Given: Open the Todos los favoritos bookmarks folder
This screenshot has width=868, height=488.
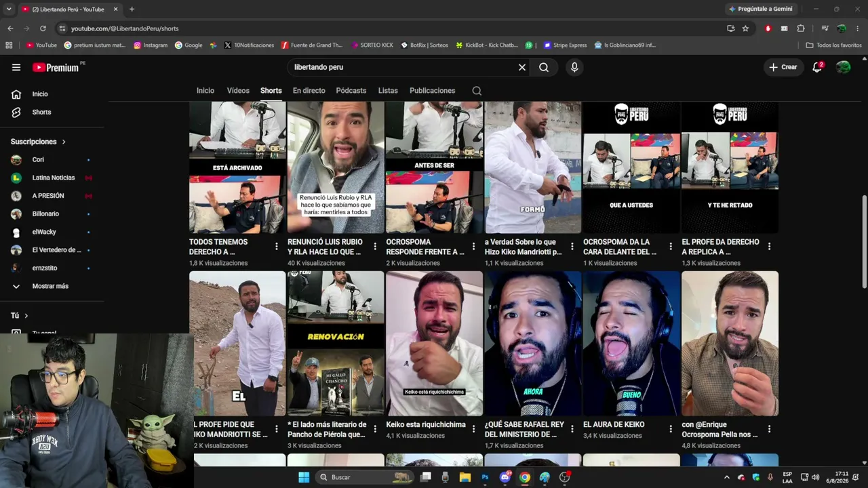Looking at the screenshot, I should click(833, 45).
